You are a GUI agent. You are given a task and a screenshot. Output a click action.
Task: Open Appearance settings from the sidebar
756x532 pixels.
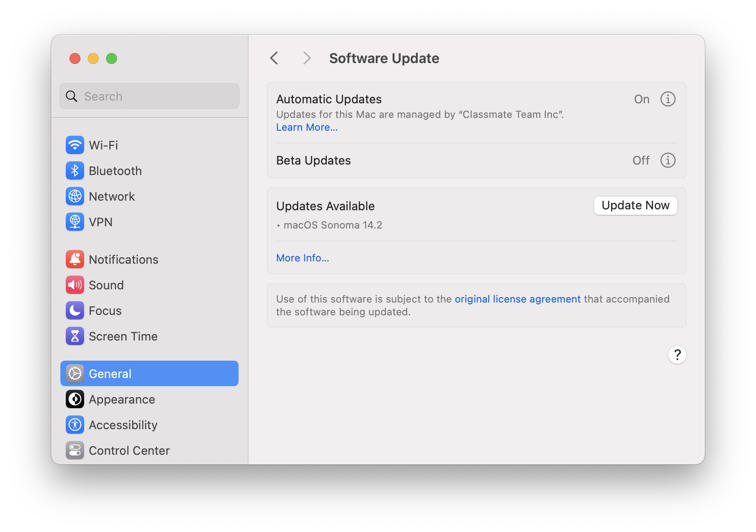point(122,399)
